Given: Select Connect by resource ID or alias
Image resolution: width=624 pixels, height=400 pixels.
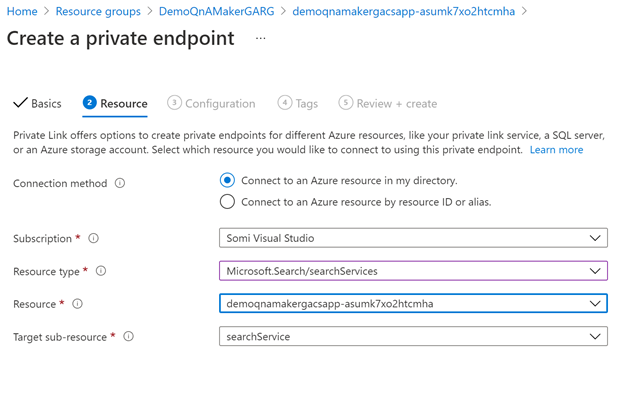Looking at the screenshot, I should point(228,202).
